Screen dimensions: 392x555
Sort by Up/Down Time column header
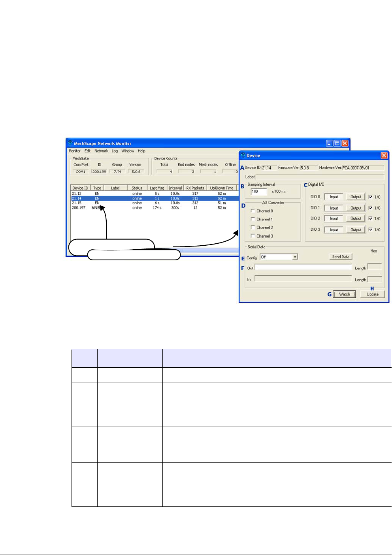[222, 188]
